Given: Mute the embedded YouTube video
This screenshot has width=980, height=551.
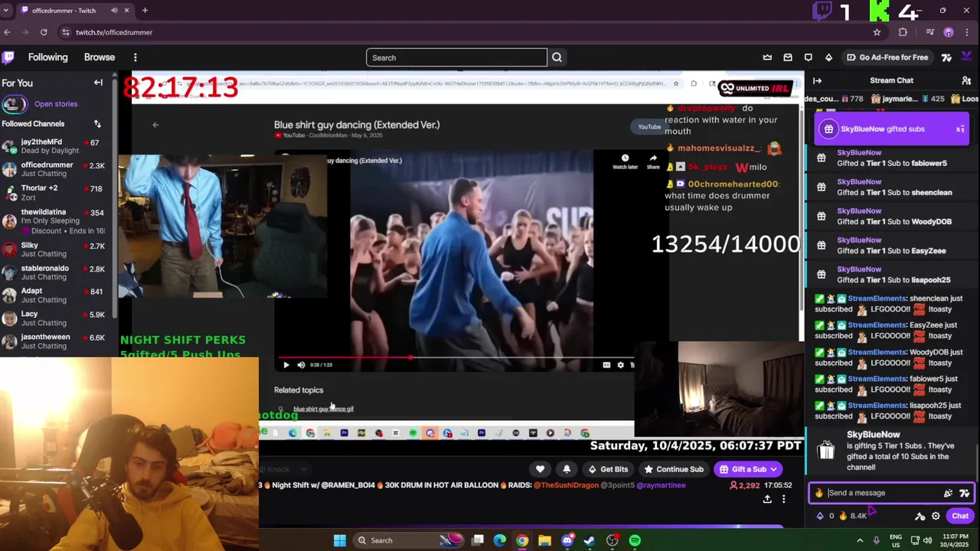Looking at the screenshot, I should point(301,365).
